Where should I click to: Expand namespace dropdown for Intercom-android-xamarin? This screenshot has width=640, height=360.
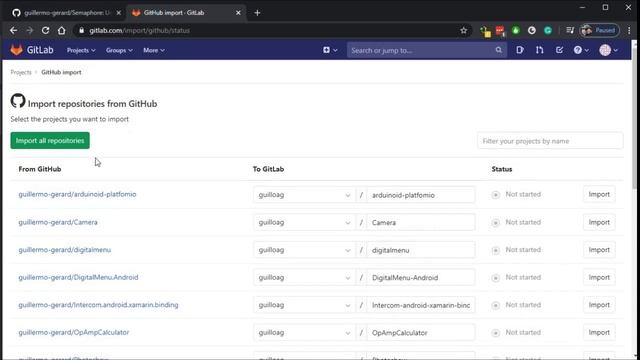pyautogui.click(x=304, y=305)
